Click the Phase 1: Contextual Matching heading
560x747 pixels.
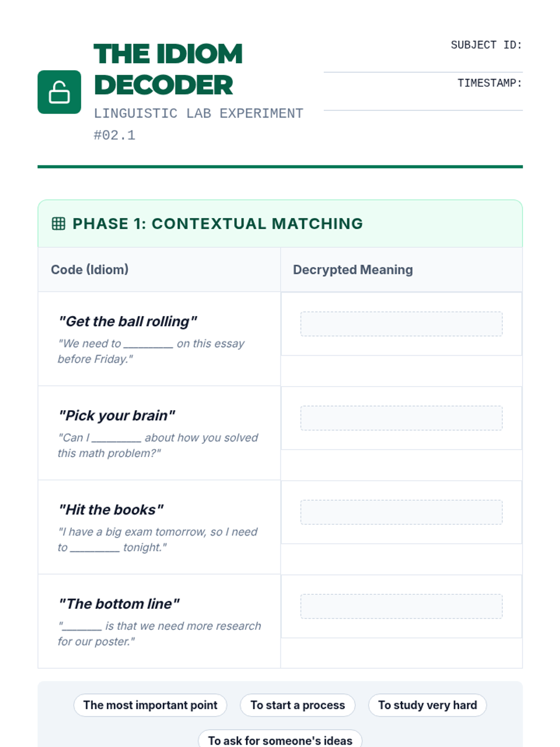point(217,224)
